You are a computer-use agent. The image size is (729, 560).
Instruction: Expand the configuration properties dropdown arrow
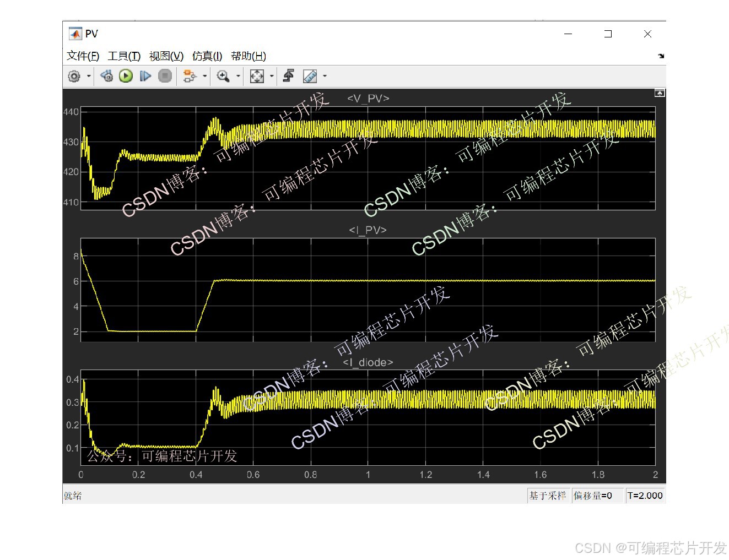tap(89, 76)
